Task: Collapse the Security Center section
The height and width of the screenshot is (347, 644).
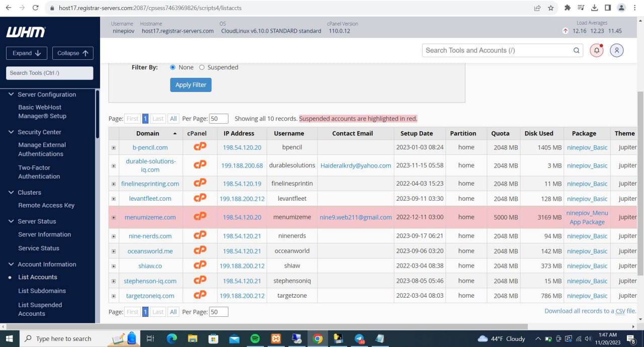Action: (11, 132)
